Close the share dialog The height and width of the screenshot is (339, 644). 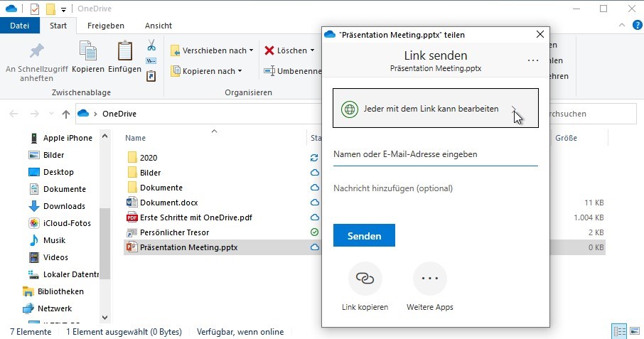540,35
